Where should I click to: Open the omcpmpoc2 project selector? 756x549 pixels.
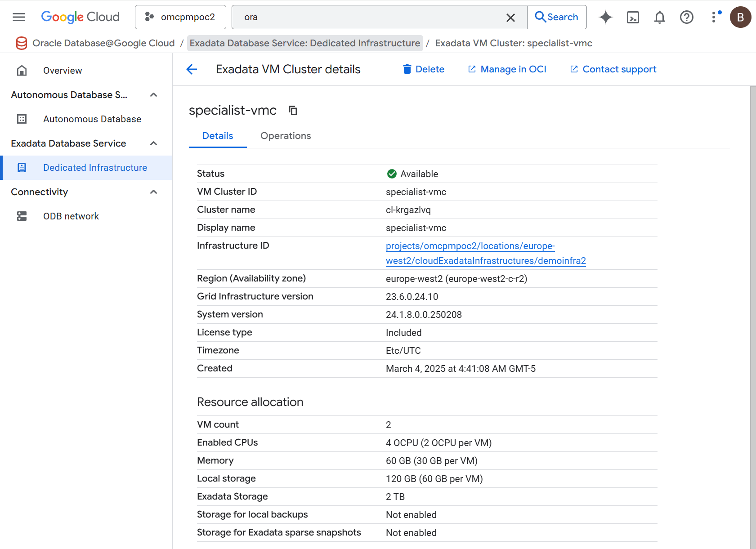click(180, 17)
